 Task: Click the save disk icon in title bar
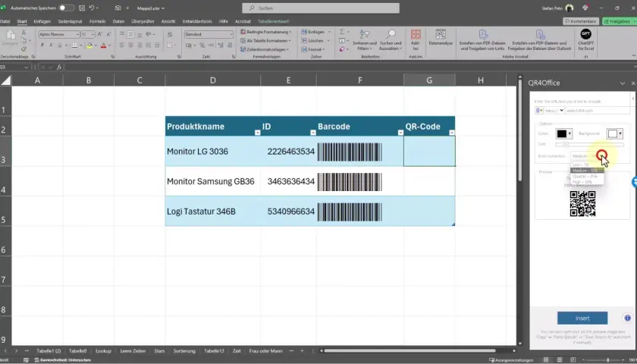click(x=82, y=8)
